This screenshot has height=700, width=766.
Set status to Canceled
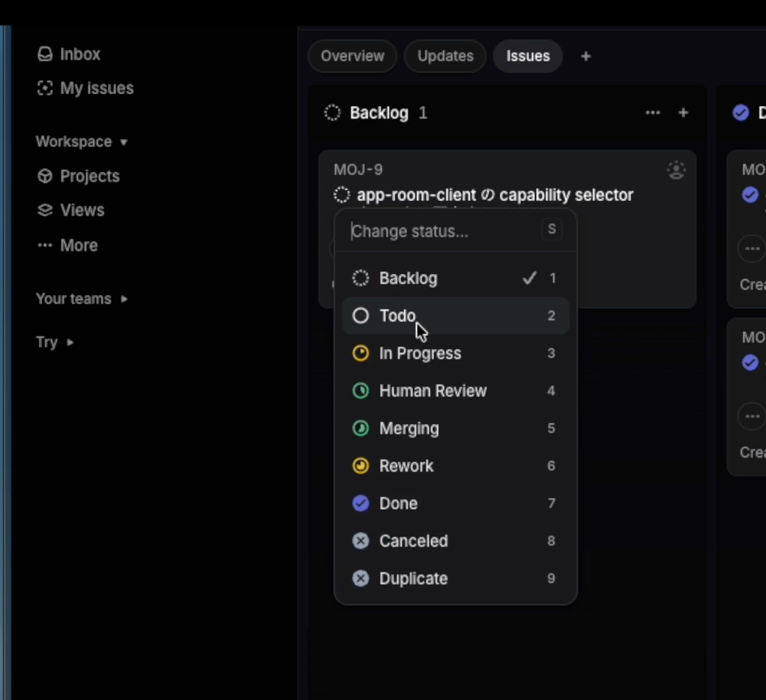tap(455, 541)
